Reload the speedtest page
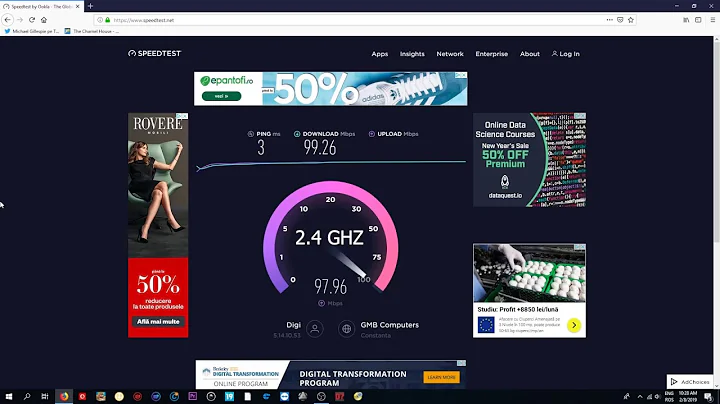 [32, 20]
